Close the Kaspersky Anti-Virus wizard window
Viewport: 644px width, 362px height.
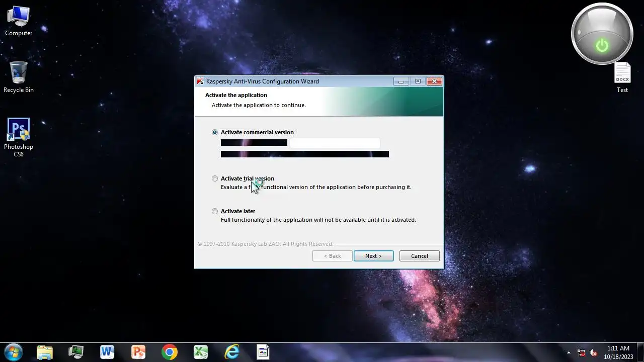coord(434,81)
